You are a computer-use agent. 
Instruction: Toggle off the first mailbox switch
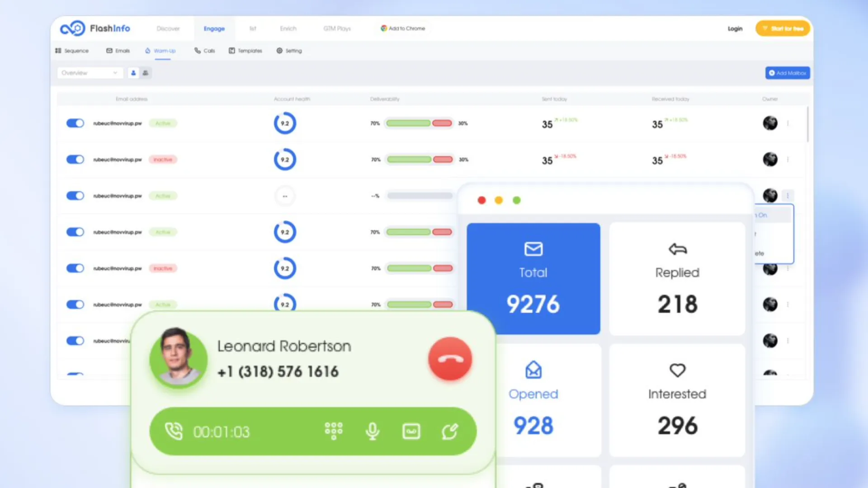coord(75,123)
